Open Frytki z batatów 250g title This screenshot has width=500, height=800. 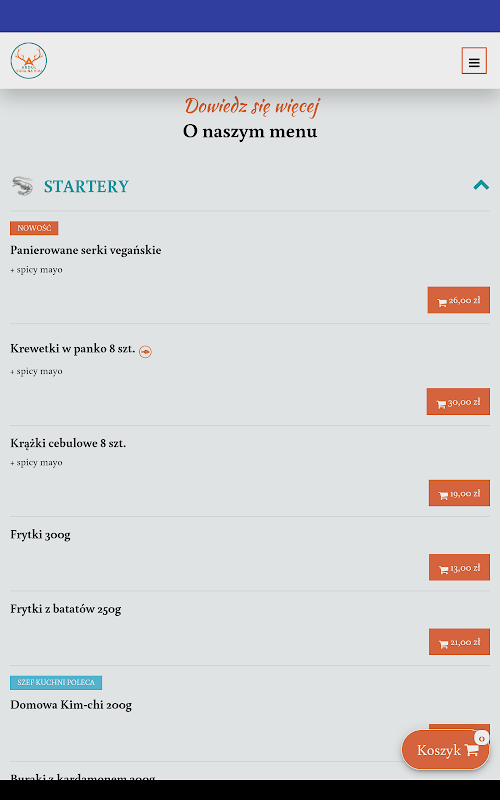pyautogui.click(x=66, y=609)
